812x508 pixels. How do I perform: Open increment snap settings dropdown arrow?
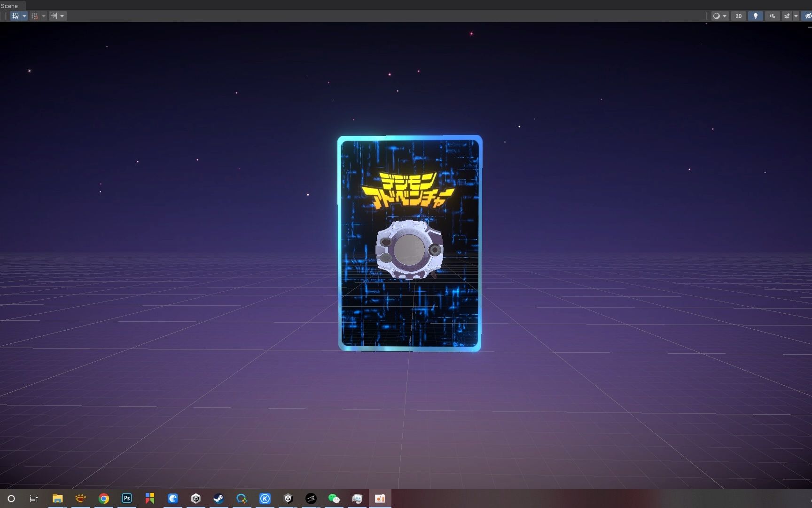(62, 16)
